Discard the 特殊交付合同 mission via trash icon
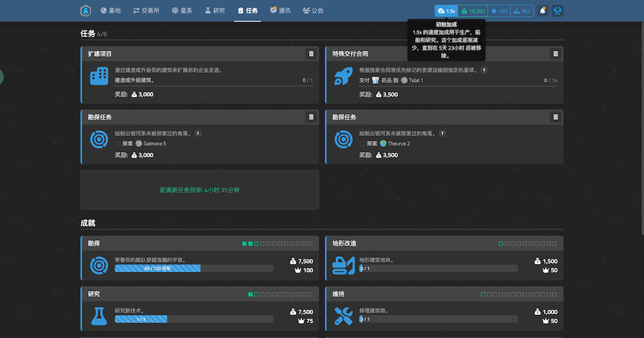 click(x=555, y=54)
